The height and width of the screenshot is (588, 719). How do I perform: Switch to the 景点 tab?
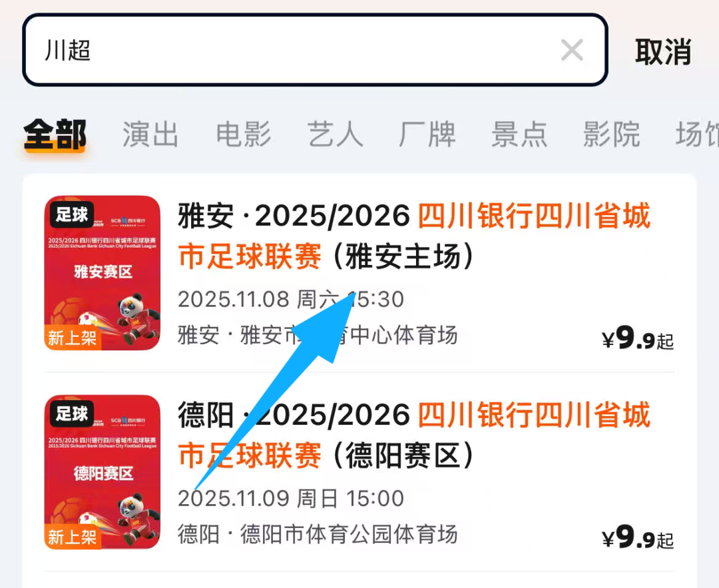519,135
